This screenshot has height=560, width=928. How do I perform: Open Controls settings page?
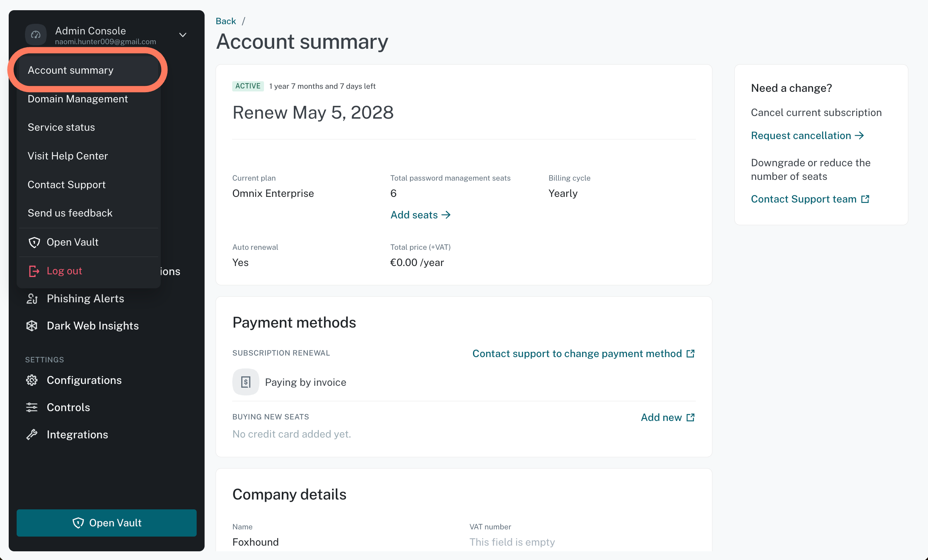point(68,407)
